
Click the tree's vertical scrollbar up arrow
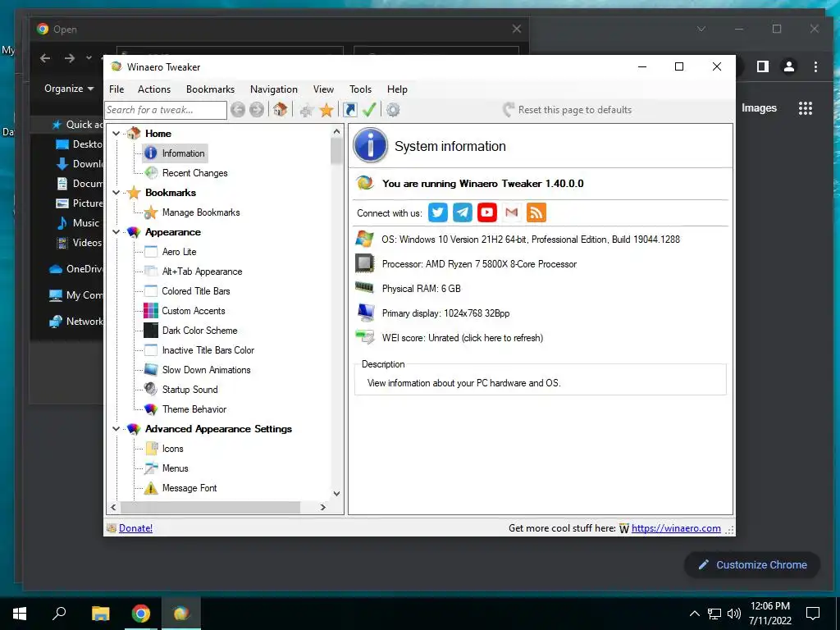336,131
